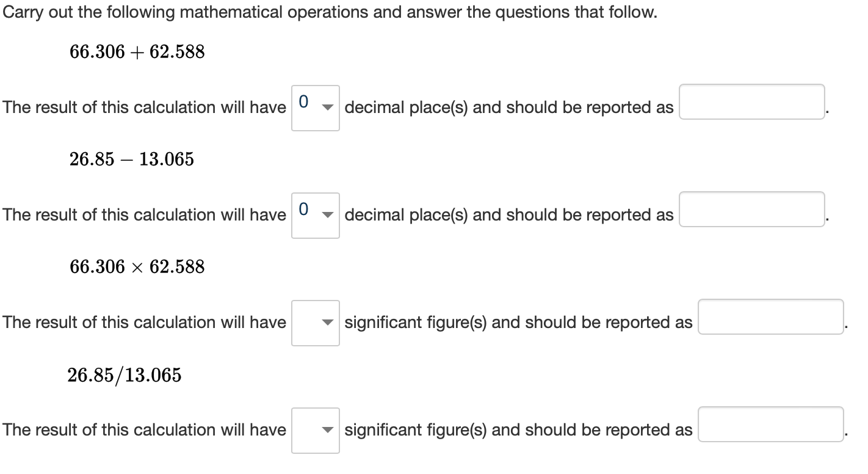Click the instruction text at the top of the page
Image resolution: width=868 pixels, height=474 pixels.
pyautogui.click(x=330, y=12)
